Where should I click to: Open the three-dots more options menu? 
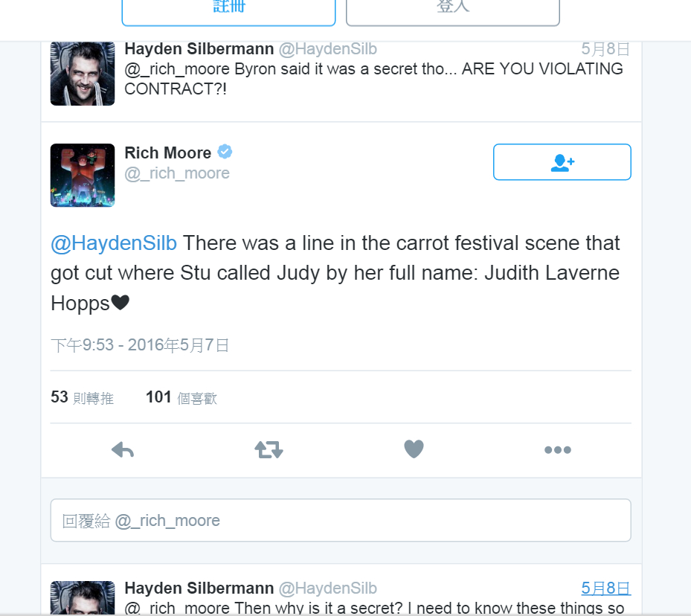[557, 450]
